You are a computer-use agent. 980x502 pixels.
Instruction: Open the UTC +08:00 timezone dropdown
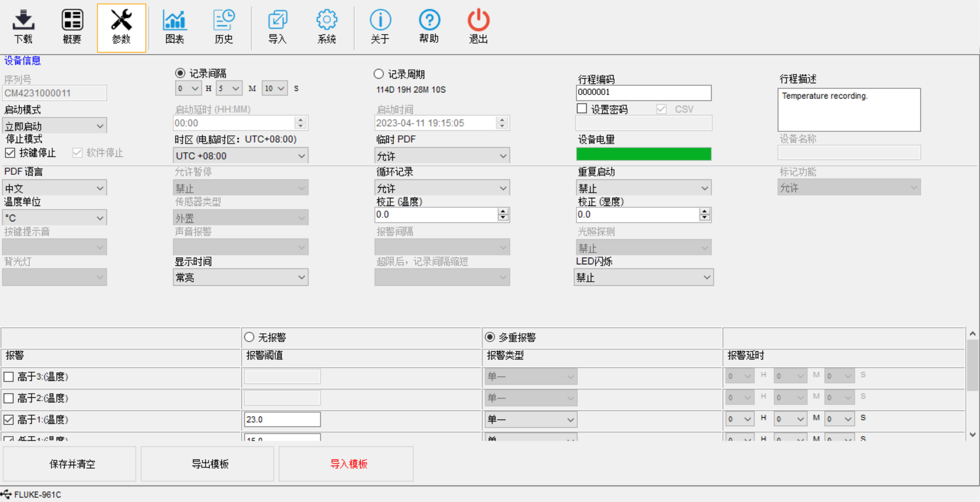click(x=241, y=155)
